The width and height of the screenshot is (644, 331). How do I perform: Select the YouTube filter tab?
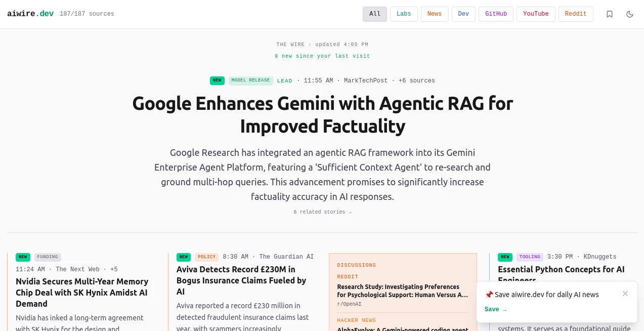point(536,14)
